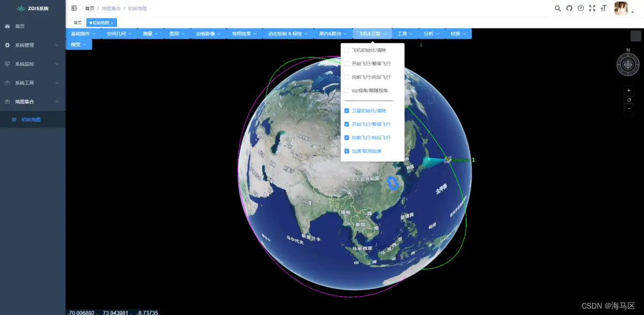Uncheck 卫星初始化/清除 checkbox
The image size is (644, 315).
pyautogui.click(x=347, y=111)
